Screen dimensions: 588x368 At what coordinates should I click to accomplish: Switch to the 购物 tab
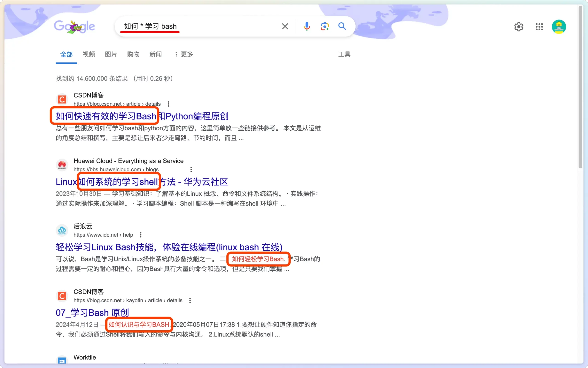(x=133, y=54)
